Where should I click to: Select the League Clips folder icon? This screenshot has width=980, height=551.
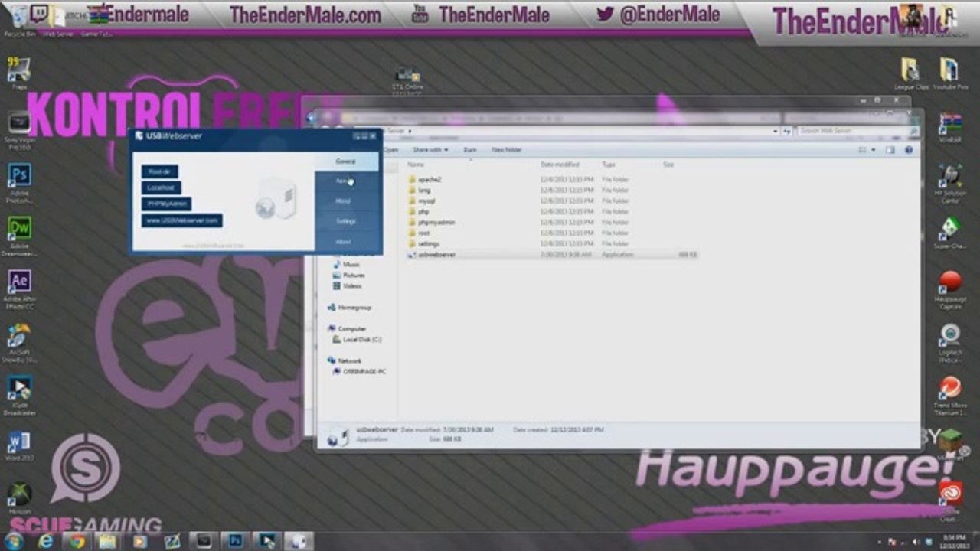910,75
